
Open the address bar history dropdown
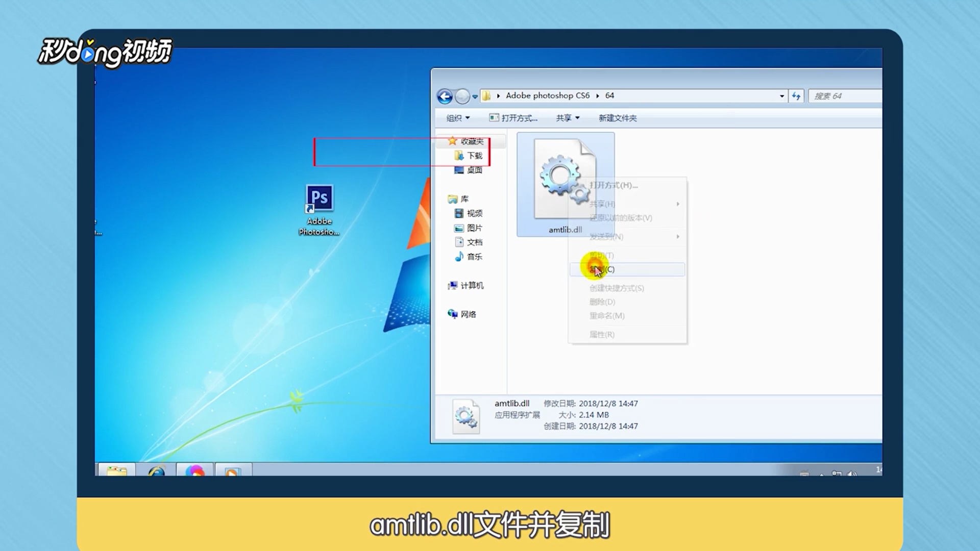coord(781,96)
